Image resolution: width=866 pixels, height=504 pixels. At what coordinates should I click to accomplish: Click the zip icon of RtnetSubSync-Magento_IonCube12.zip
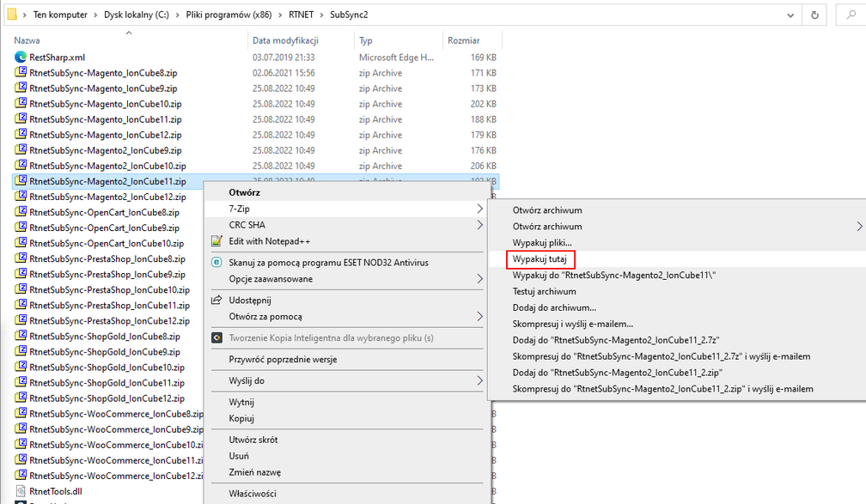[x=21, y=134]
